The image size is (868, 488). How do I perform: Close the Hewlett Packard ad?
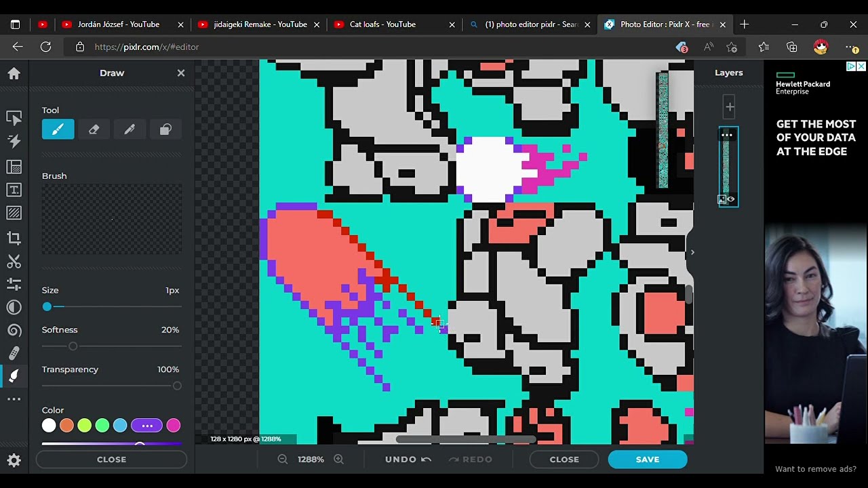click(x=861, y=66)
